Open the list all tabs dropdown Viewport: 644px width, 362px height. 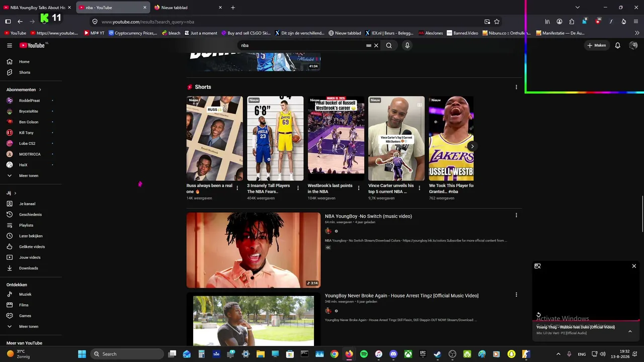[x=578, y=8]
